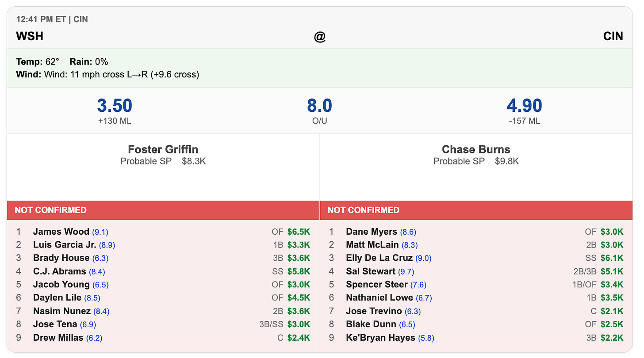This screenshot has width=644, height=358.
Task: Click WSH team abbreviation header
Action: pyautogui.click(x=30, y=36)
